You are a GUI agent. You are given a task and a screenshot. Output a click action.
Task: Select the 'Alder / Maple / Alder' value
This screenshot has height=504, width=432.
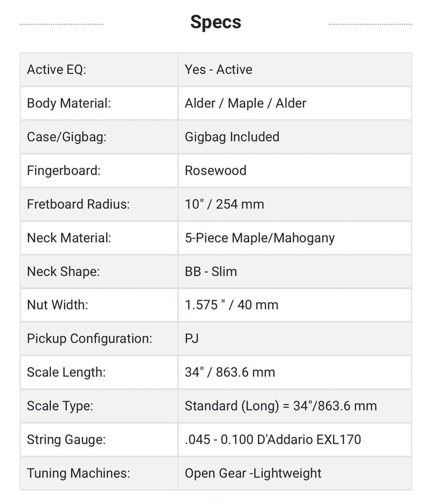(245, 103)
